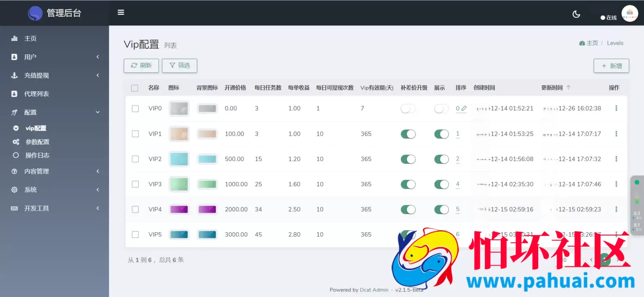This screenshot has height=297, width=644.
Task: Expand the 系统 menu chevron
Action: pyautogui.click(x=97, y=190)
